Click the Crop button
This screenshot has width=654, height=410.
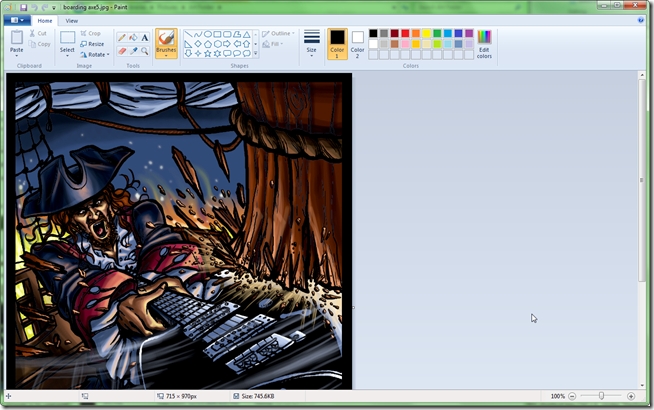click(91, 33)
